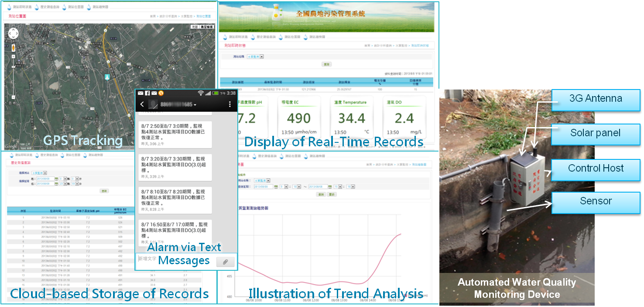Click the Temperature card showing 34.4
The image size is (644, 307).
pos(352,117)
